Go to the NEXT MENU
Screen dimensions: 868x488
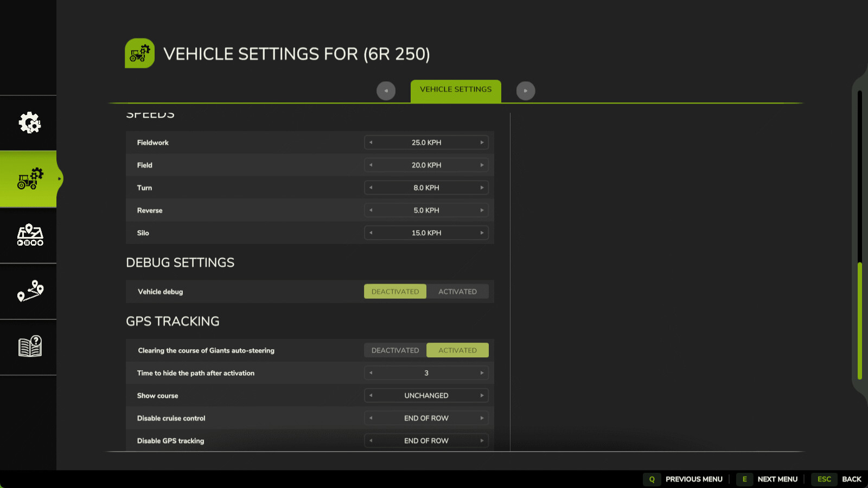coord(778,479)
